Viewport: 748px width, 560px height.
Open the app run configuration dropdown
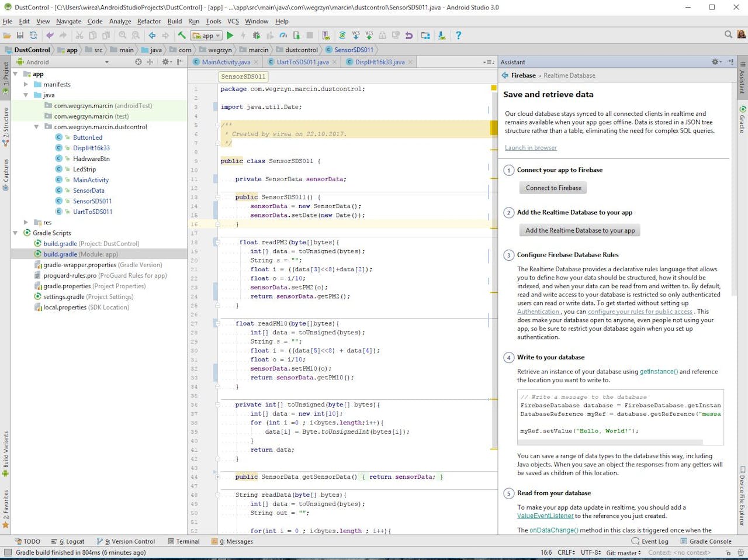point(207,36)
